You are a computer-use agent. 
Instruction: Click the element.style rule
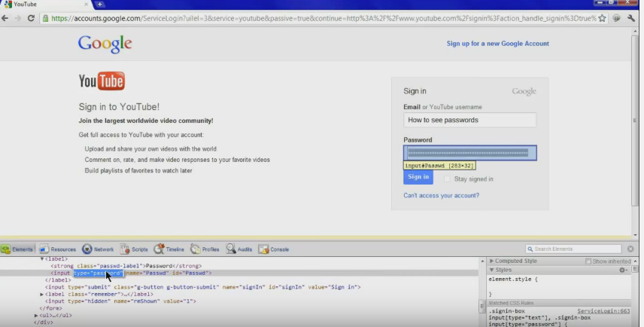(x=513, y=280)
